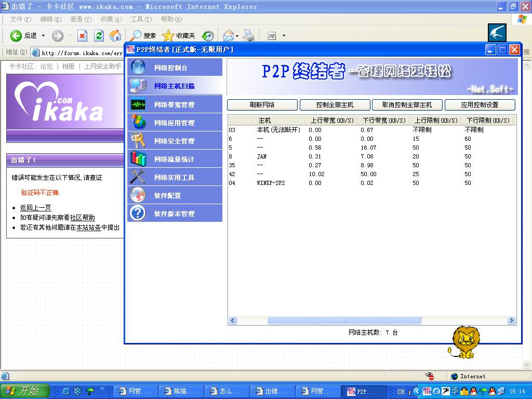Click the IE Print icon
The width and height of the screenshot is (532, 399).
coord(249,35)
